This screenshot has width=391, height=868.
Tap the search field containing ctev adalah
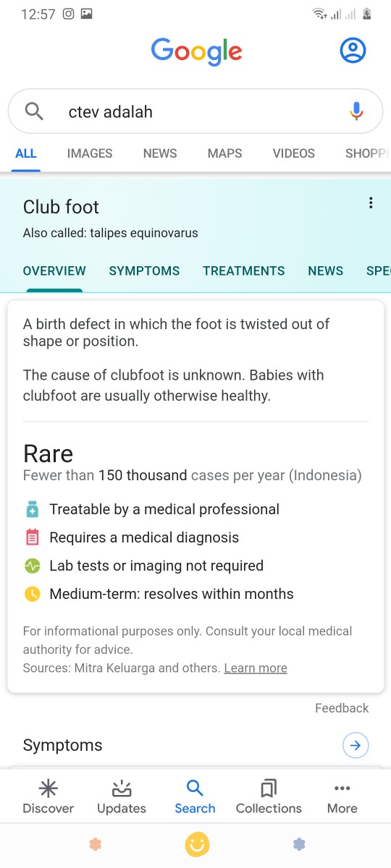(195, 111)
